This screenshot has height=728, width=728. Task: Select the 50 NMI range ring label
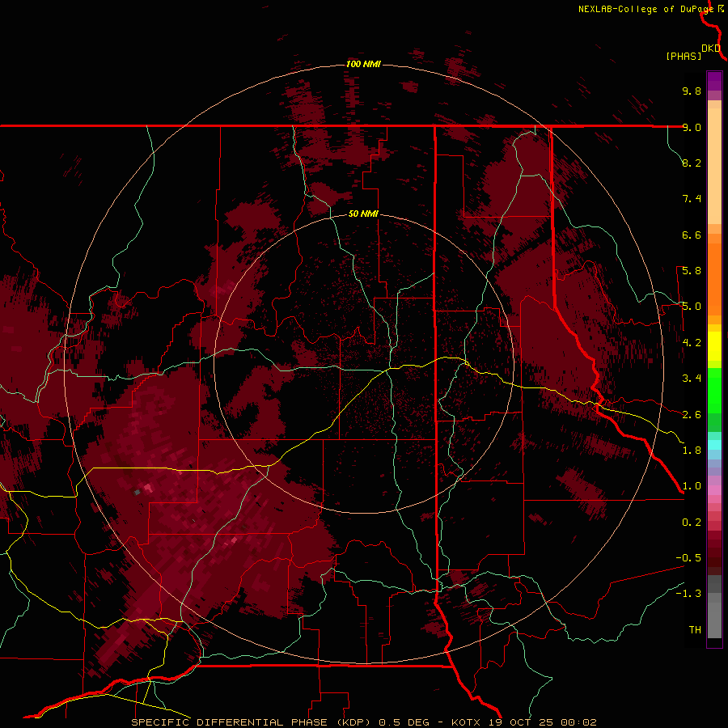click(x=363, y=214)
